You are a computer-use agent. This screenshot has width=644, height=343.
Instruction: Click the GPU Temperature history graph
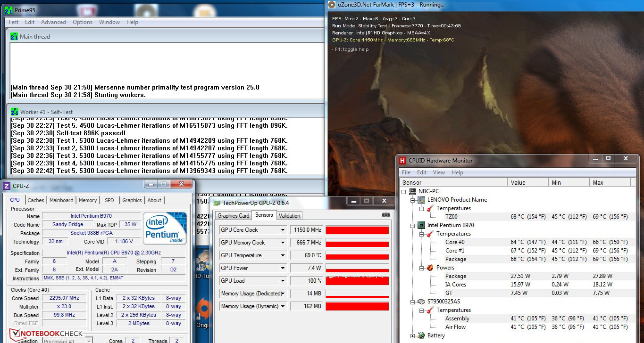tap(357, 255)
